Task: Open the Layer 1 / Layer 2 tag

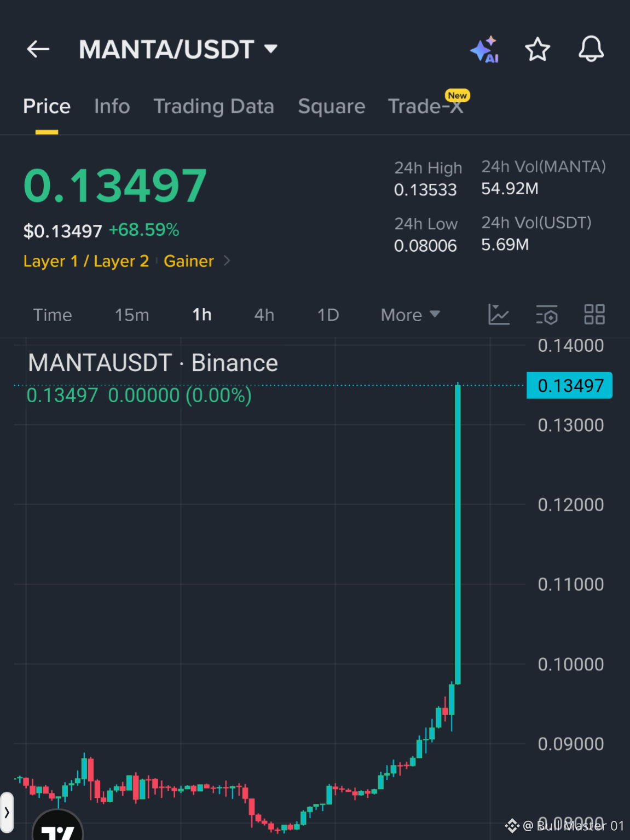Action: (86, 261)
